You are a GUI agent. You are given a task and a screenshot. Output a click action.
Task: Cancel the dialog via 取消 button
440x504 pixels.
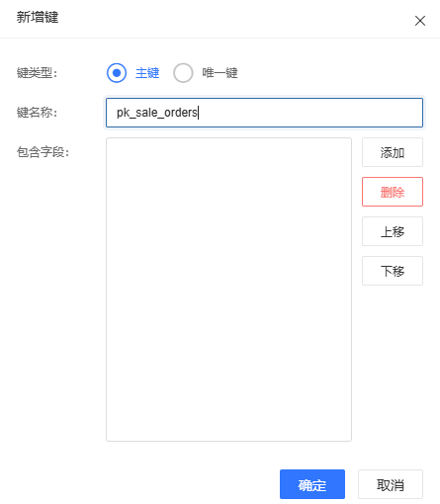(391, 484)
